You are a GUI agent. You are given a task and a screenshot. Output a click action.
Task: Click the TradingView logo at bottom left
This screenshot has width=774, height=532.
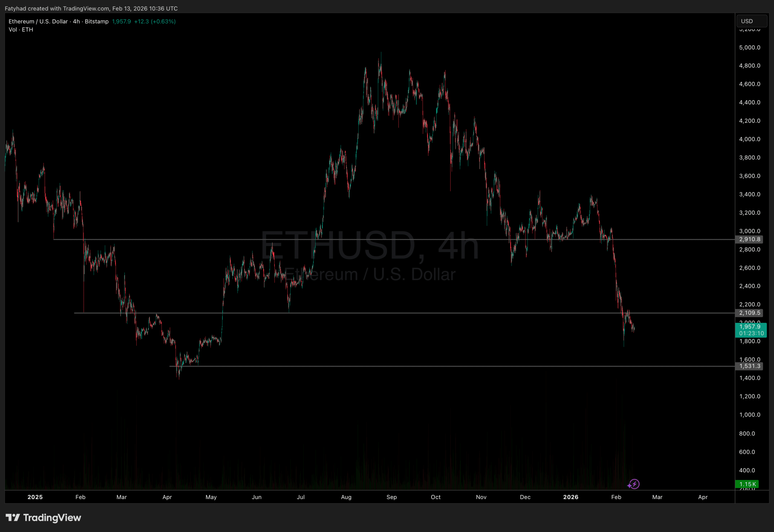point(43,518)
